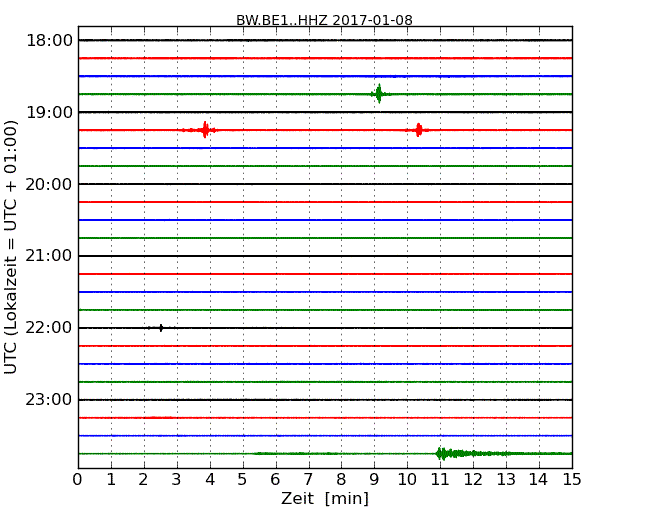Click the black spike on the 22:00 trace
Screen dimensions: 650x520
coord(161,328)
